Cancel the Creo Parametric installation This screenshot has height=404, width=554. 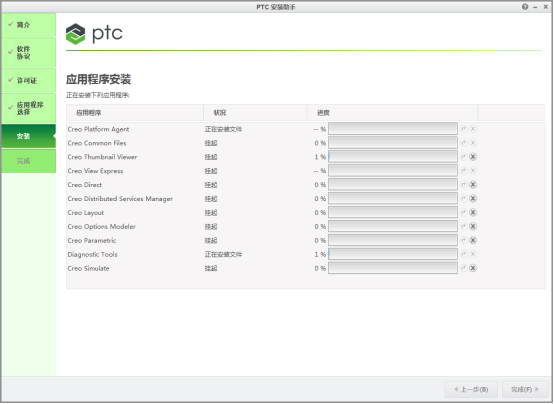pos(473,240)
